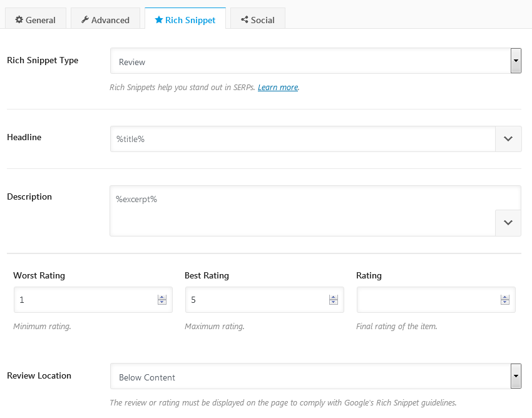Image resolution: width=532 pixels, height=418 pixels.
Task: Focus the Best Rating number field
Action: [264, 300]
